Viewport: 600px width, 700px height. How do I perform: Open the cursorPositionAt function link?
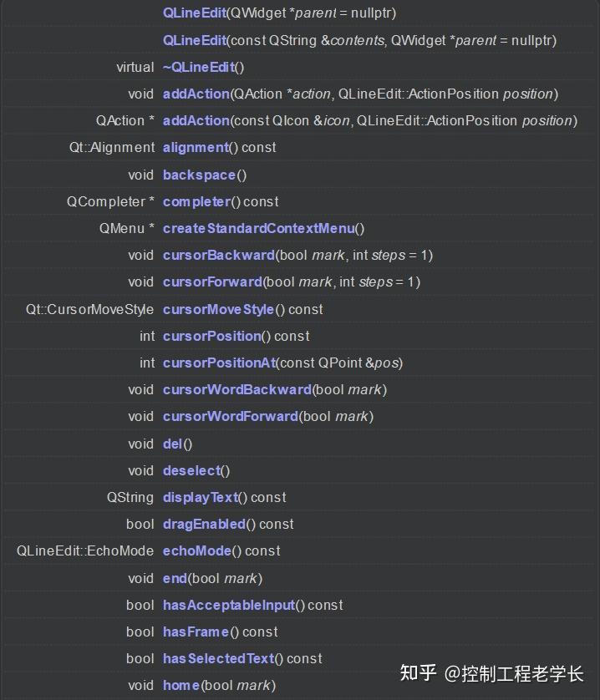219,363
